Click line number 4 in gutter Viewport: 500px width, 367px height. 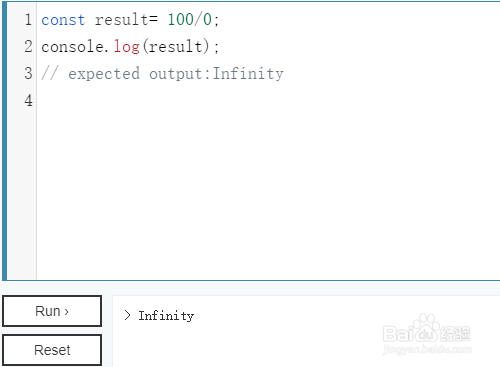(x=28, y=100)
